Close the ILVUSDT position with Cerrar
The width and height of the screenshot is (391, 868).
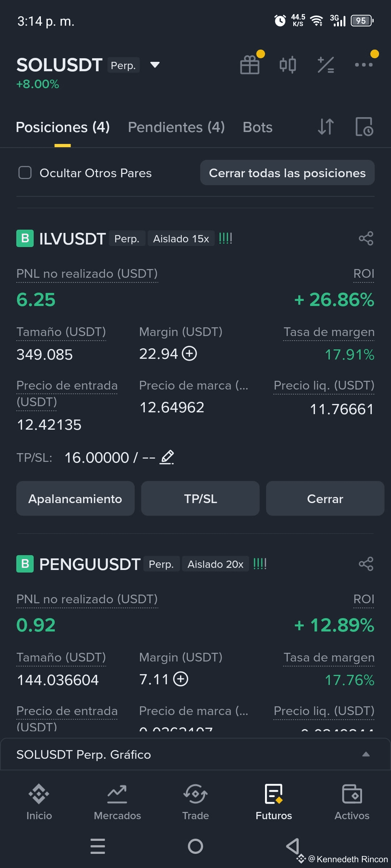pyautogui.click(x=325, y=498)
